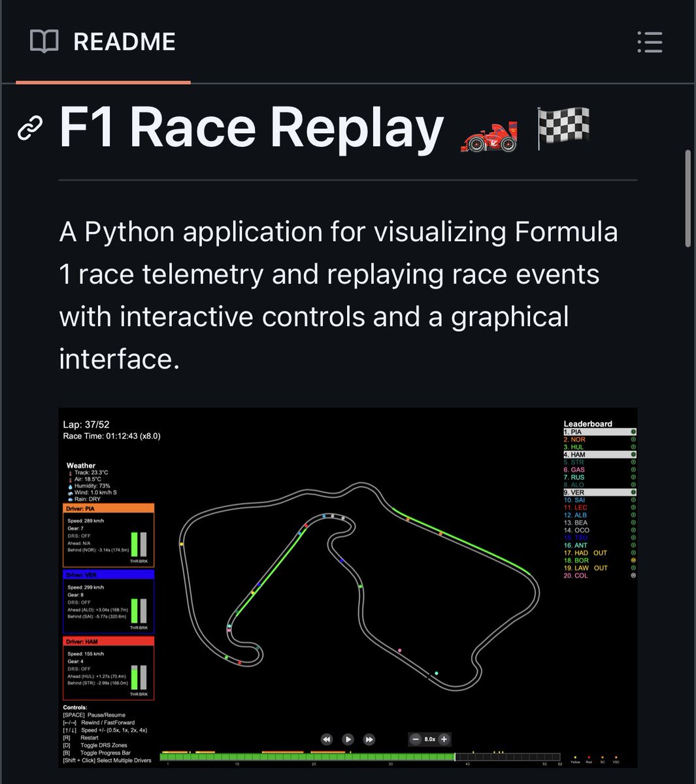Image resolution: width=696 pixels, height=784 pixels.
Task: Click the pink car dot near the start line
Action: 399,650
